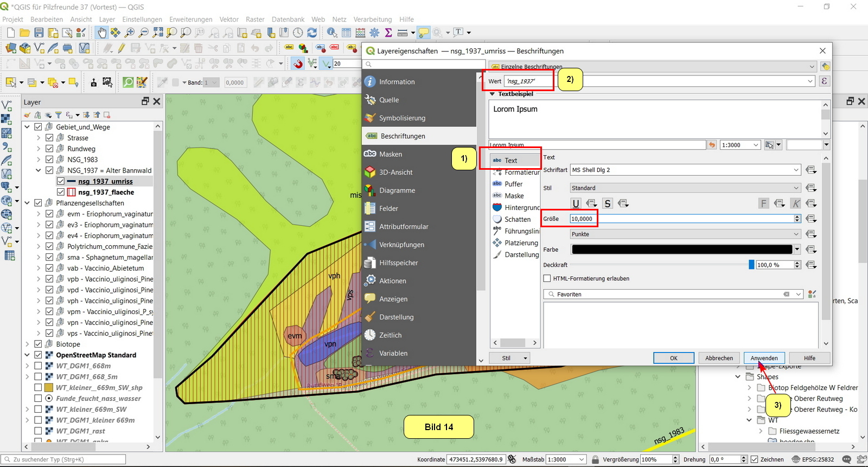Click the underline text style button

point(576,203)
